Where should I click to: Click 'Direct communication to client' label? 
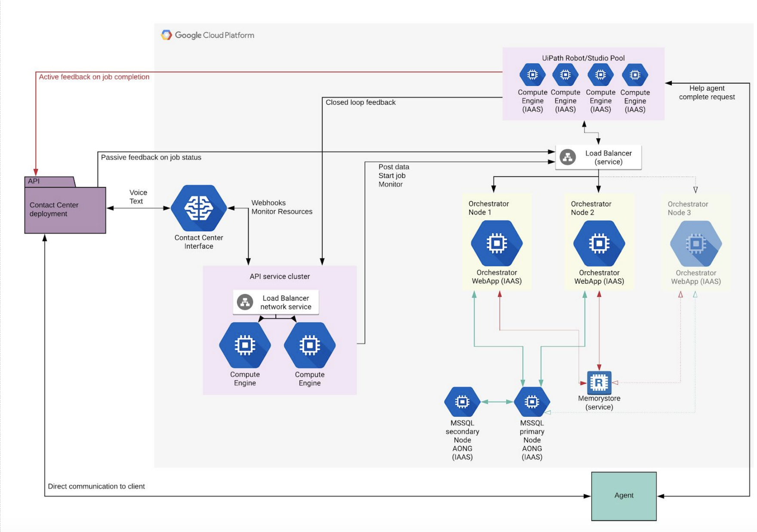tap(96, 486)
